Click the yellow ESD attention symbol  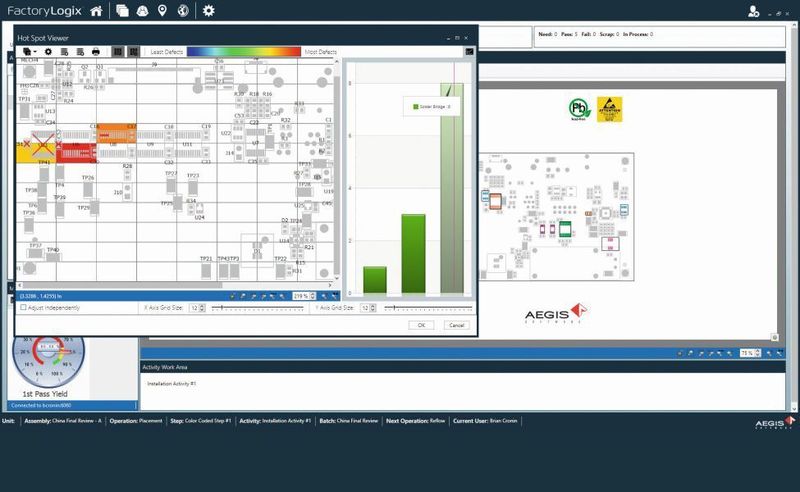[610, 109]
